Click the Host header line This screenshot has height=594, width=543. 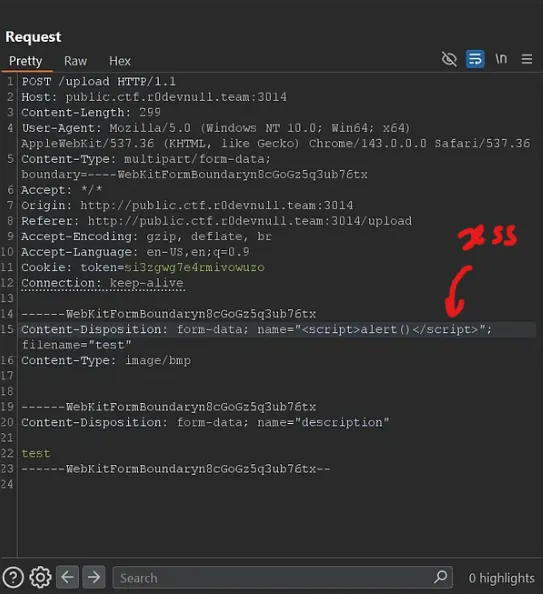pyautogui.click(x=154, y=97)
